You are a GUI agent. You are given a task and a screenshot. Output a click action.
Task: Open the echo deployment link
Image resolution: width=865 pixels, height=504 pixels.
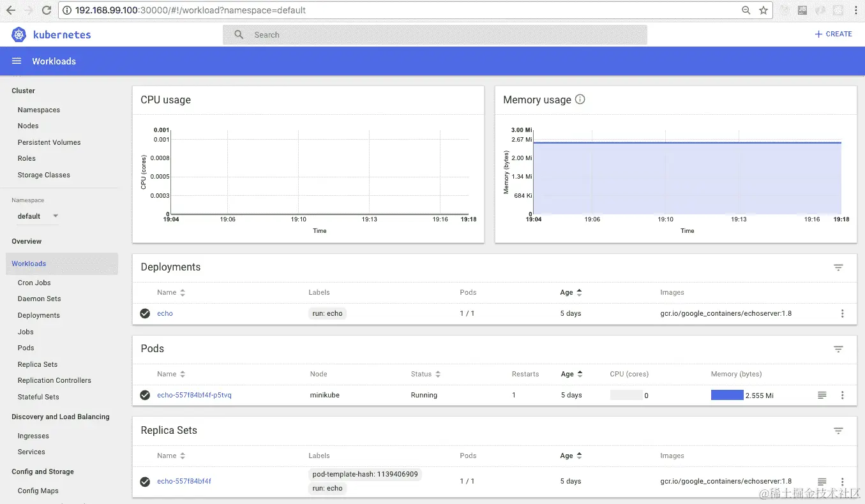pyautogui.click(x=165, y=313)
